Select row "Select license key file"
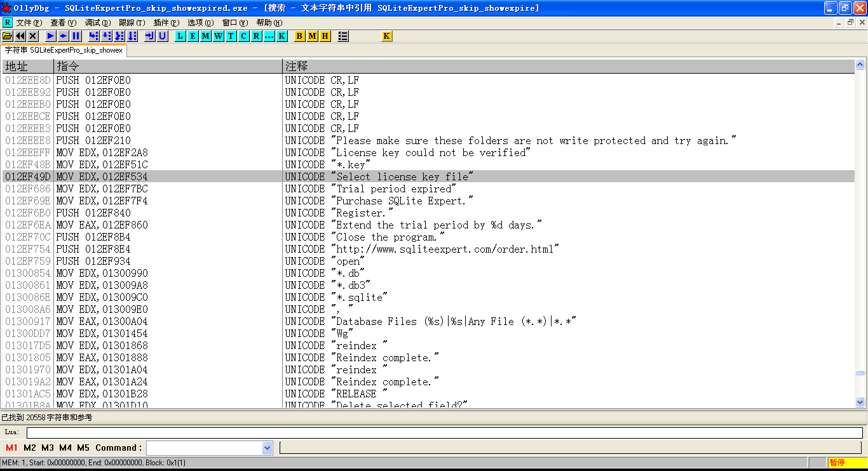Image resolution: width=868 pixels, height=471 pixels. [x=429, y=176]
